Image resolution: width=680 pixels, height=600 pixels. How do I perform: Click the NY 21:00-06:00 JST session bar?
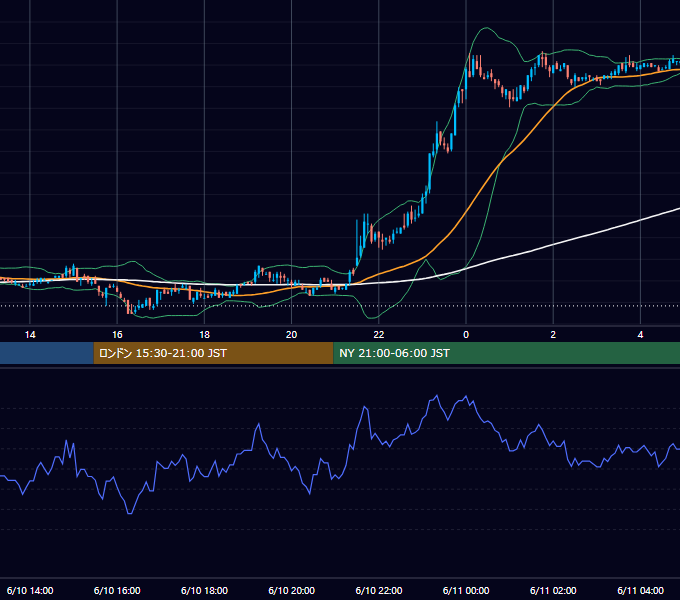click(x=507, y=353)
